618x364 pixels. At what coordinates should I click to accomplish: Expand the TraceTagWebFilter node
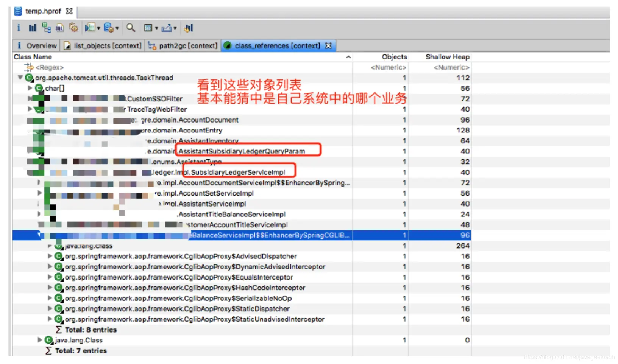tap(30, 109)
